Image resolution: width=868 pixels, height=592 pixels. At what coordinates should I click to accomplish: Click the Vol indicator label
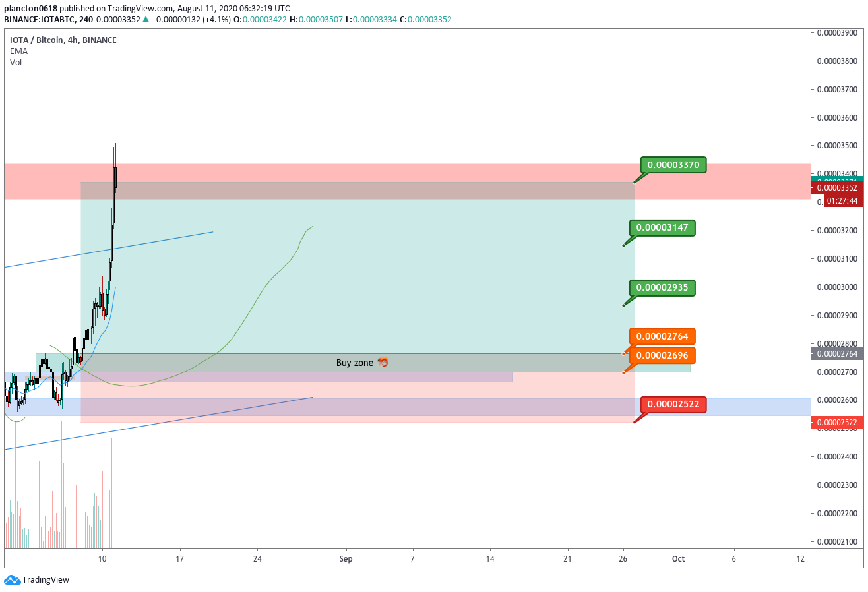coord(15,62)
